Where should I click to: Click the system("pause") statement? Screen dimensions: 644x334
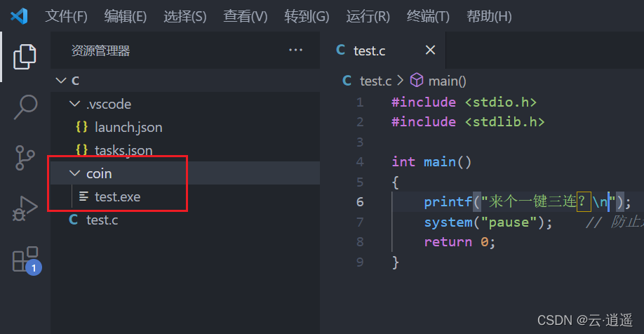pyautogui.click(x=488, y=222)
